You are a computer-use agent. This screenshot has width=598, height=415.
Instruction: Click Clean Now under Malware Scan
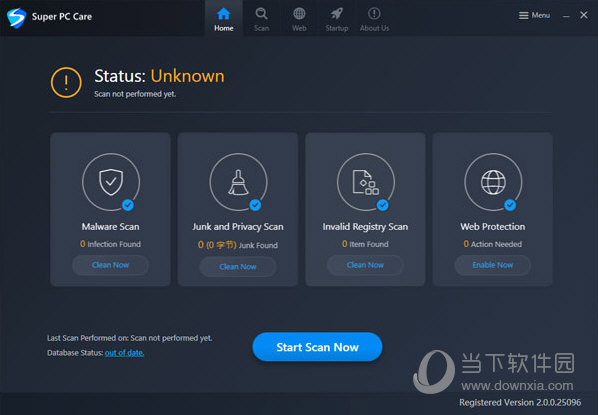[110, 265]
